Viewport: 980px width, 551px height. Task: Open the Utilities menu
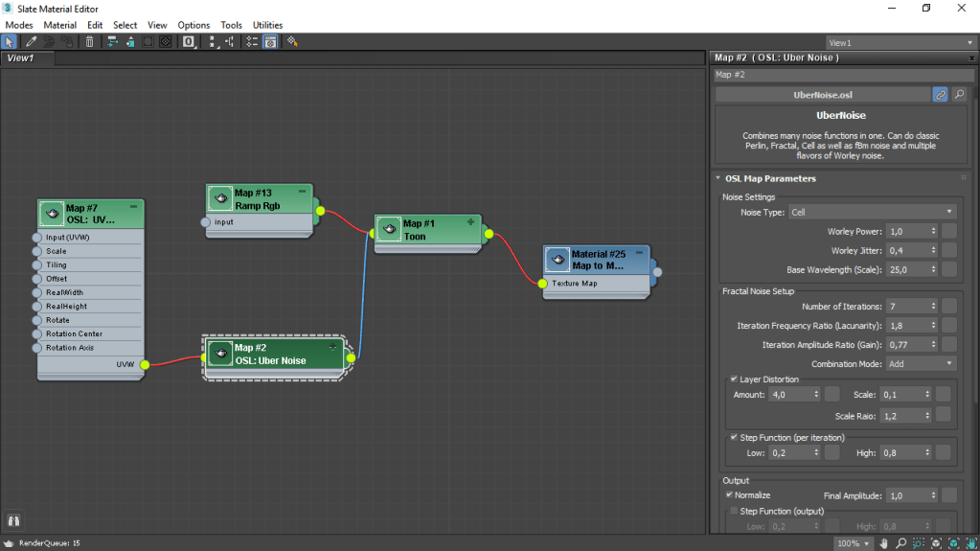click(267, 25)
